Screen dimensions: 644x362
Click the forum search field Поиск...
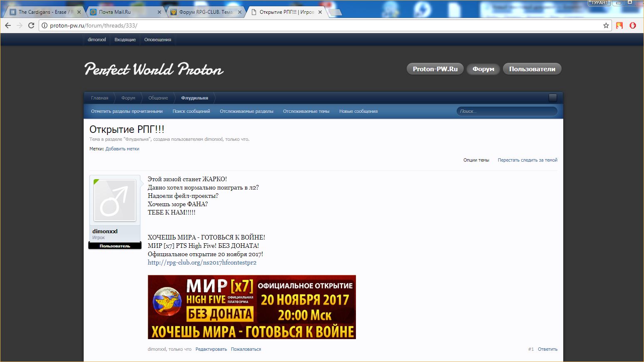click(x=507, y=111)
